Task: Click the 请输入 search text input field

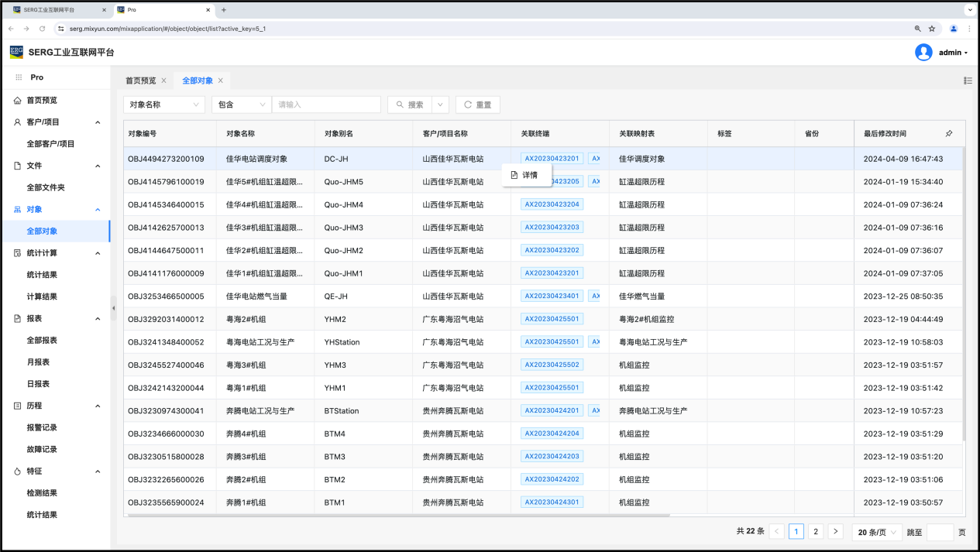Action: (x=326, y=105)
